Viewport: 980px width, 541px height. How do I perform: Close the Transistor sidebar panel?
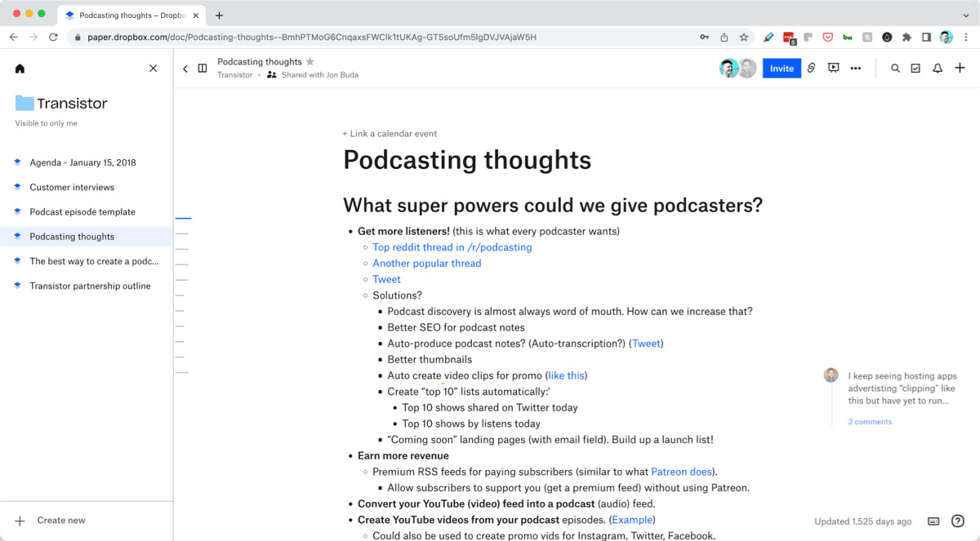tap(153, 69)
